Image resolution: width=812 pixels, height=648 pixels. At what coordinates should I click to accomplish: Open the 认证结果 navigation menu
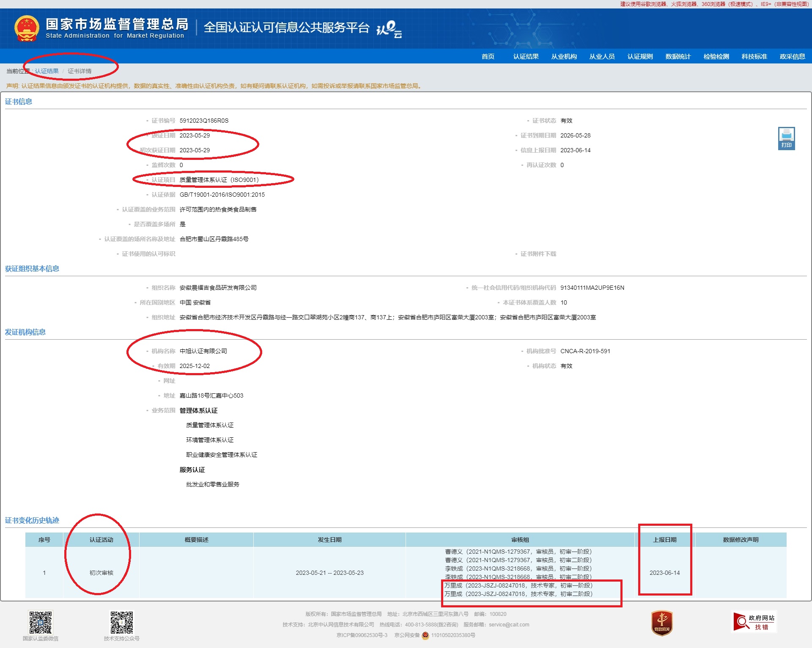tap(526, 56)
